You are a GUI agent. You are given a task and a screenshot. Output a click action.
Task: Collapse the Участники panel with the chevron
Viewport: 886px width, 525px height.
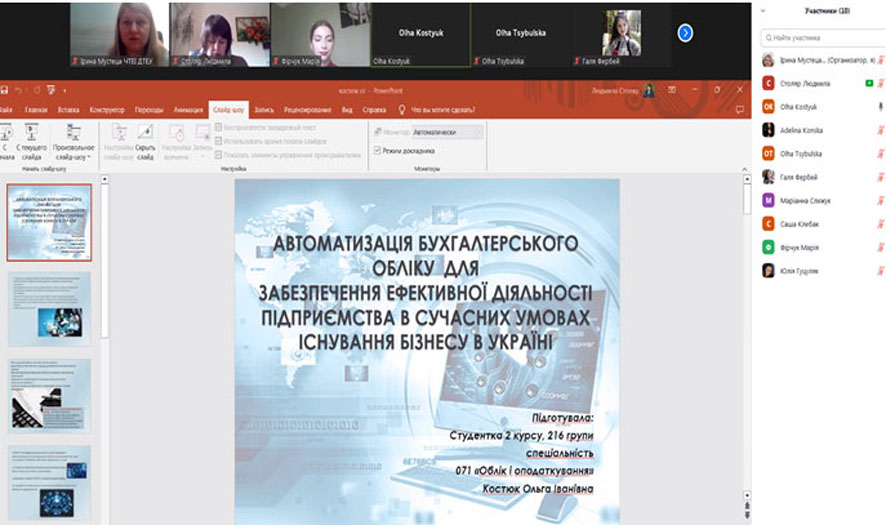point(763,11)
